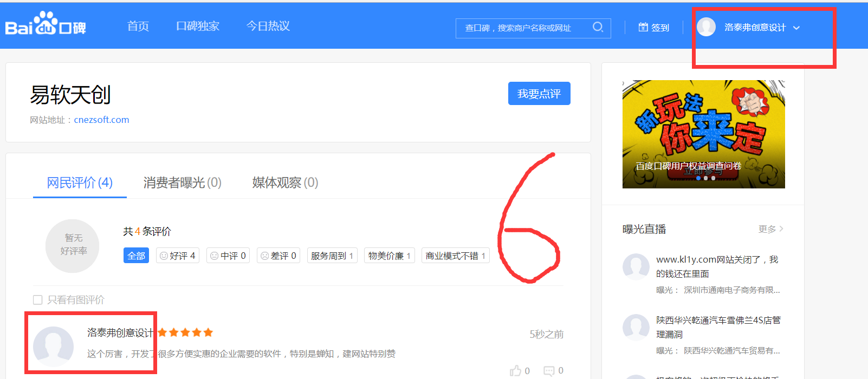Open the user avatar in the header
The width and height of the screenshot is (868, 379).
click(706, 27)
